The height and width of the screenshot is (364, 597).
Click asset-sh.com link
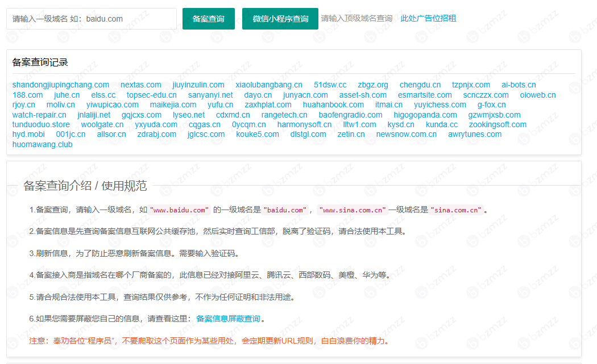[x=363, y=95]
